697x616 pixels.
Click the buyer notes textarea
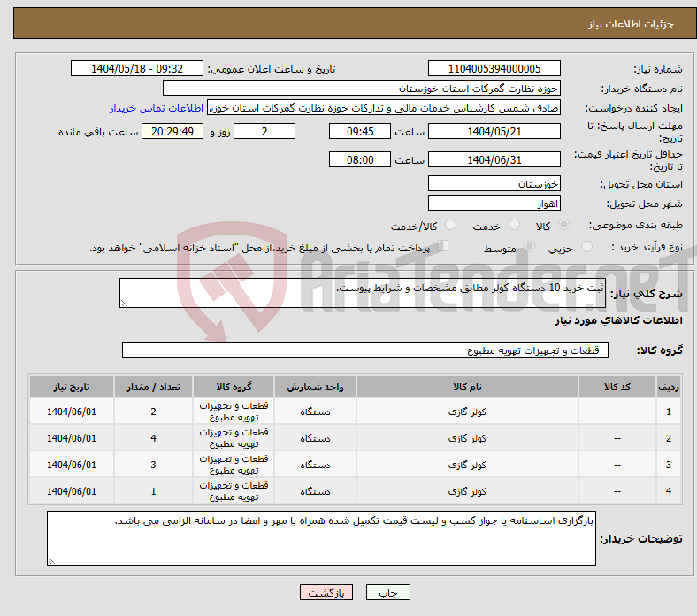tap(321, 538)
